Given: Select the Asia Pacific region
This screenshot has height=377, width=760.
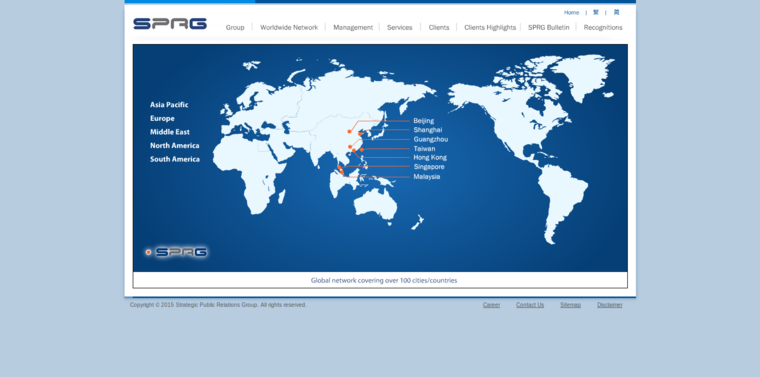Looking at the screenshot, I should coord(169,105).
